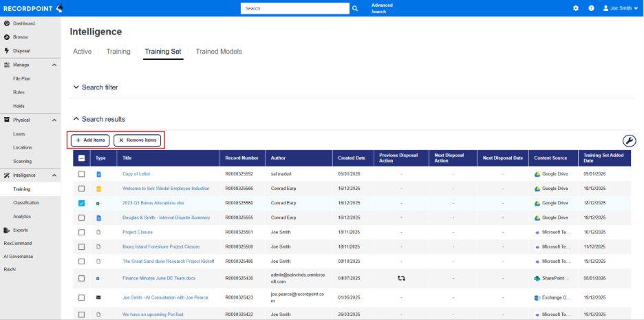This screenshot has width=644, height=320.
Task: Click the help question mark icon
Action: coord(591,8)
